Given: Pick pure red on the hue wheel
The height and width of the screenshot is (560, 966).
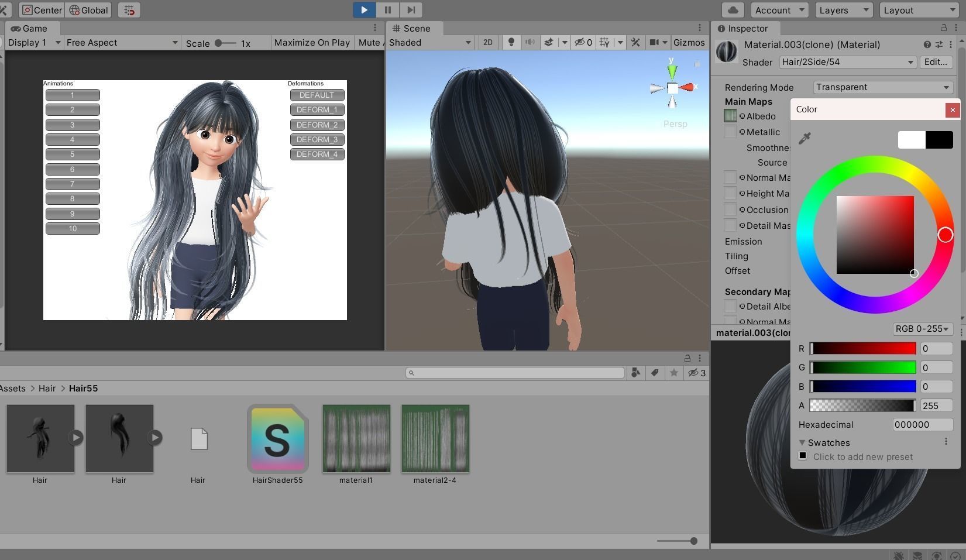Looking at the screenshot, I should [946, 234].
